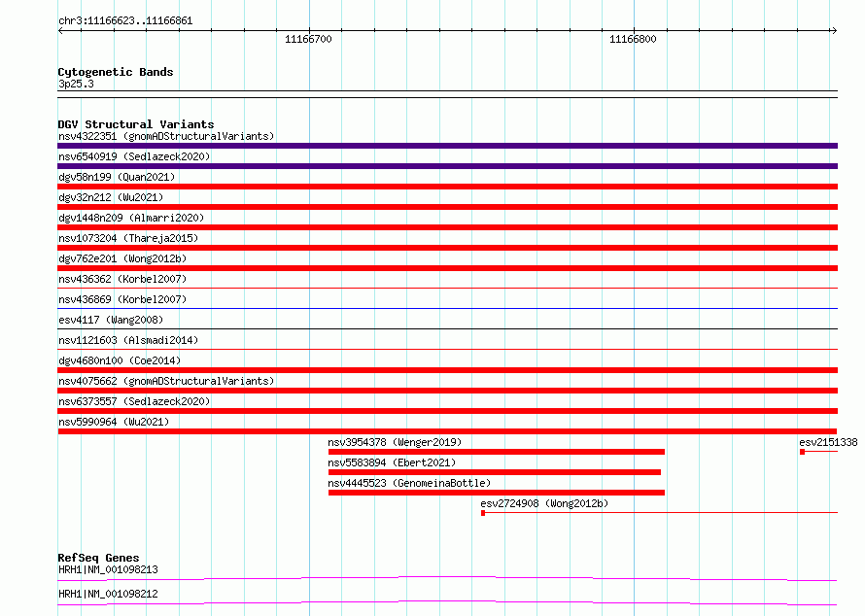Select nsv1073204 (Thareja2015) label

click(x=128, y=238)
